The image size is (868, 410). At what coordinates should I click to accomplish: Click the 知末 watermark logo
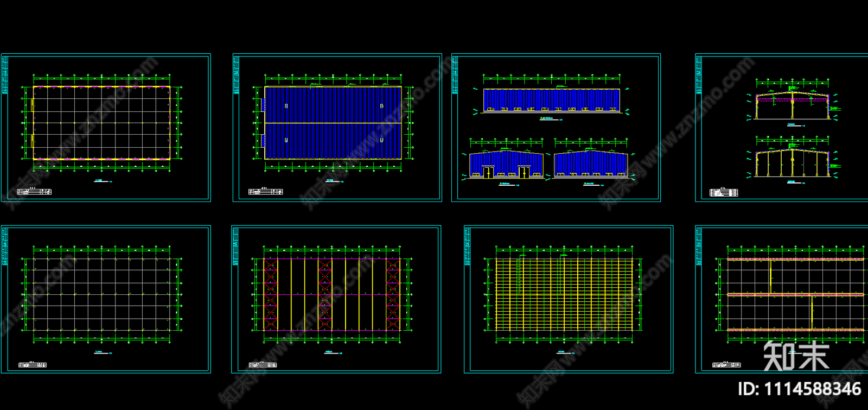click(796, 356)
